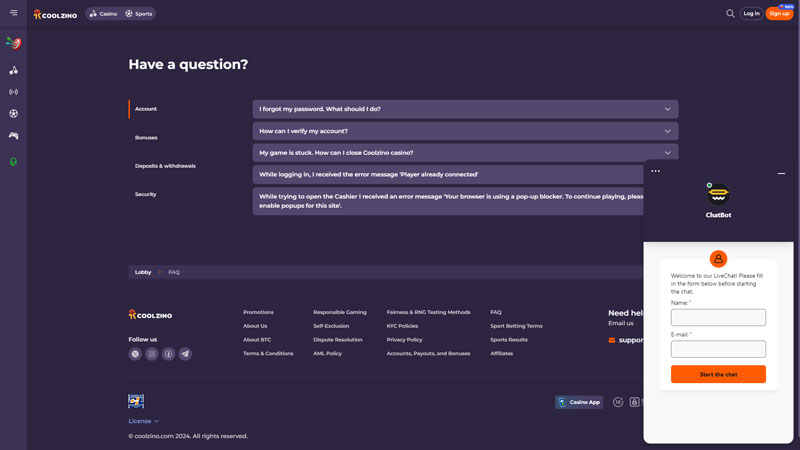Switch to the Security FAQ category
Viewport: 800px width, 450px height.
[x=146, y=194]
